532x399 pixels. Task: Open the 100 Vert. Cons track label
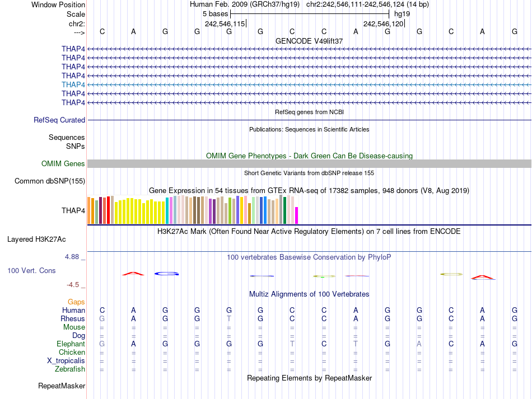click(31, 270)
